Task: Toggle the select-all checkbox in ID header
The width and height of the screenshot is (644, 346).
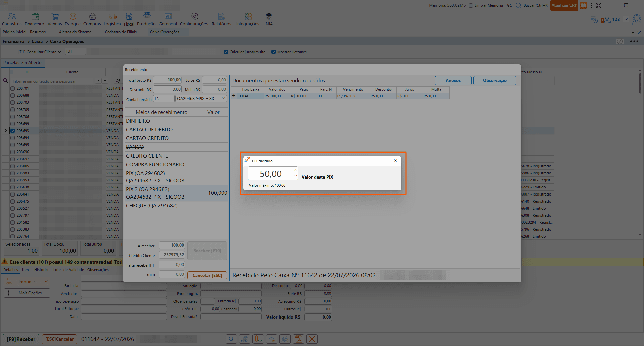Action: 12,72
